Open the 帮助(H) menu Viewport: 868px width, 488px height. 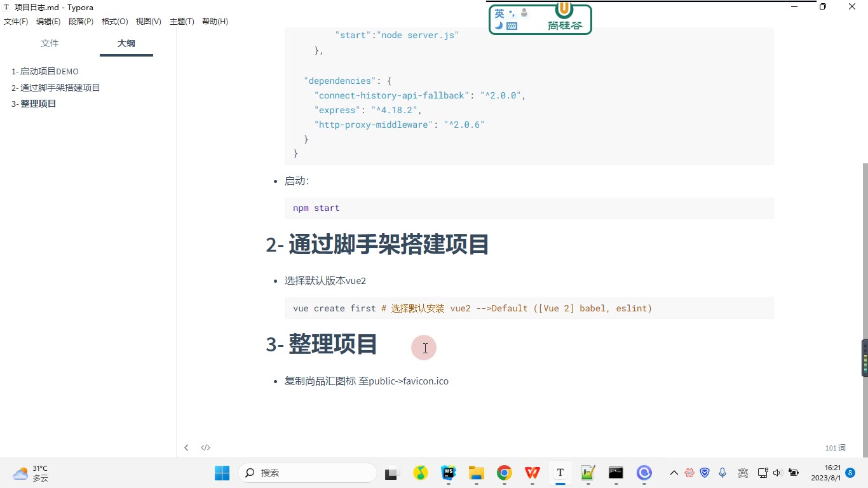tap(215, 22)
